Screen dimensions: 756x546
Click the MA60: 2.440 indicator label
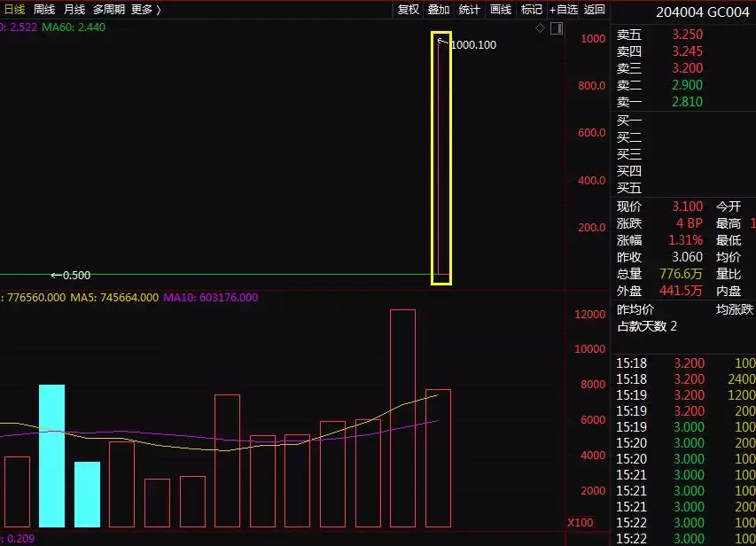coord(74,27)
